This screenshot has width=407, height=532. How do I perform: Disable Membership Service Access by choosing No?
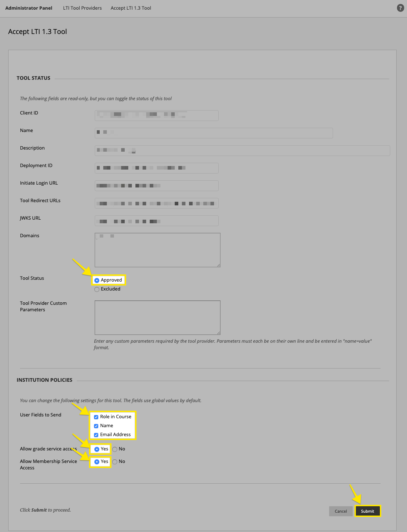[115, 462]
